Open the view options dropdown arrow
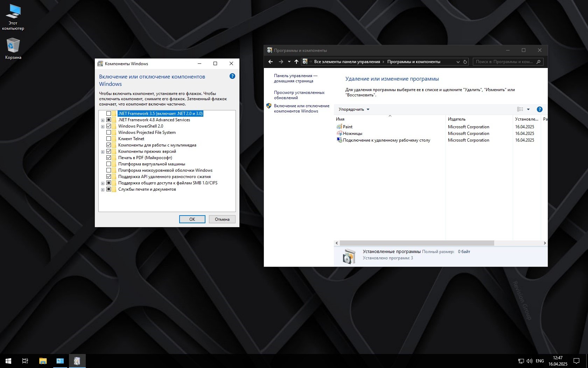This screenshot has height=368, width=588. pos(528,109)
